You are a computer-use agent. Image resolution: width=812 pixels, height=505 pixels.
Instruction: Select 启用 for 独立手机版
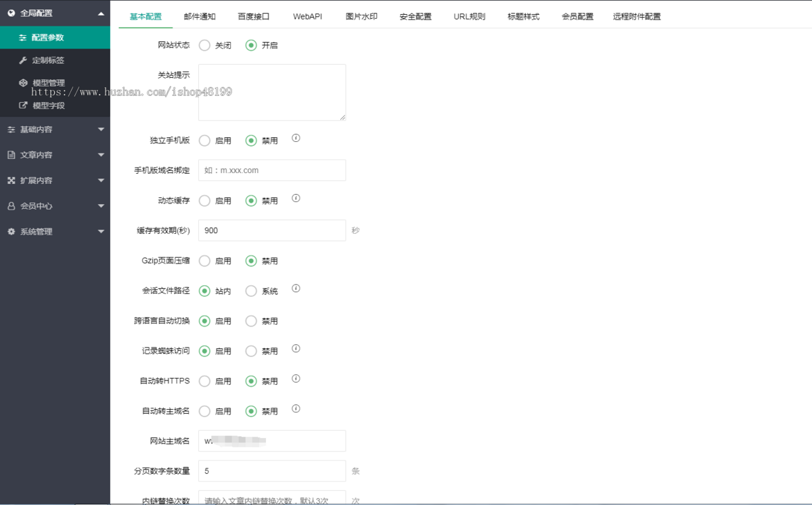coord(204,141)
